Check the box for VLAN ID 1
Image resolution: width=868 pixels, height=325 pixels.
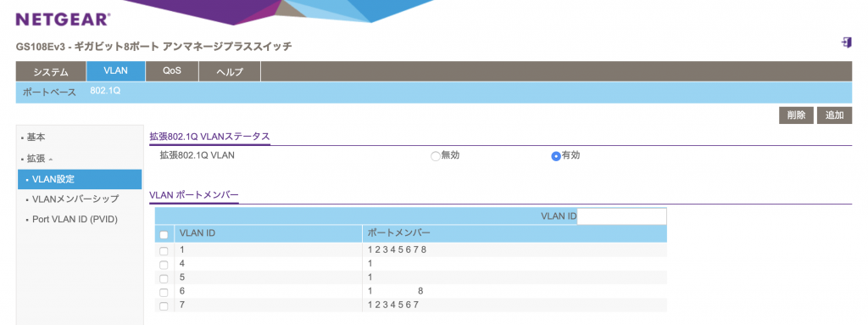[x=164, y=251]
